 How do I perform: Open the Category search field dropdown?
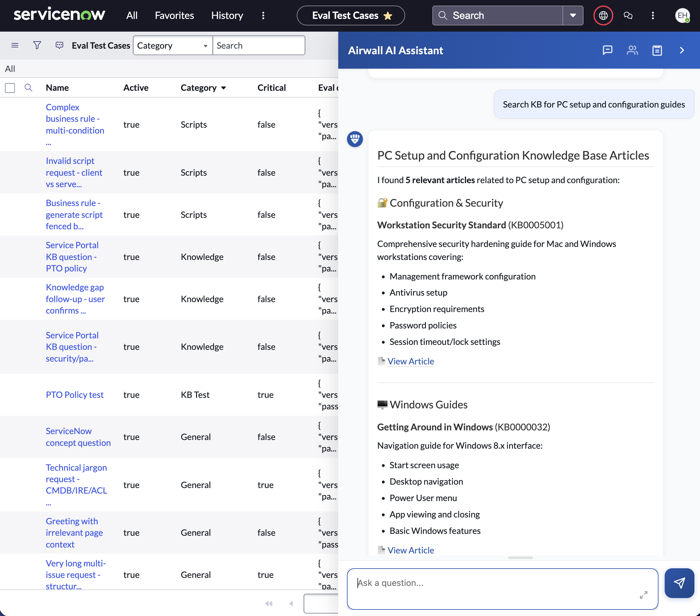[173, 46]
